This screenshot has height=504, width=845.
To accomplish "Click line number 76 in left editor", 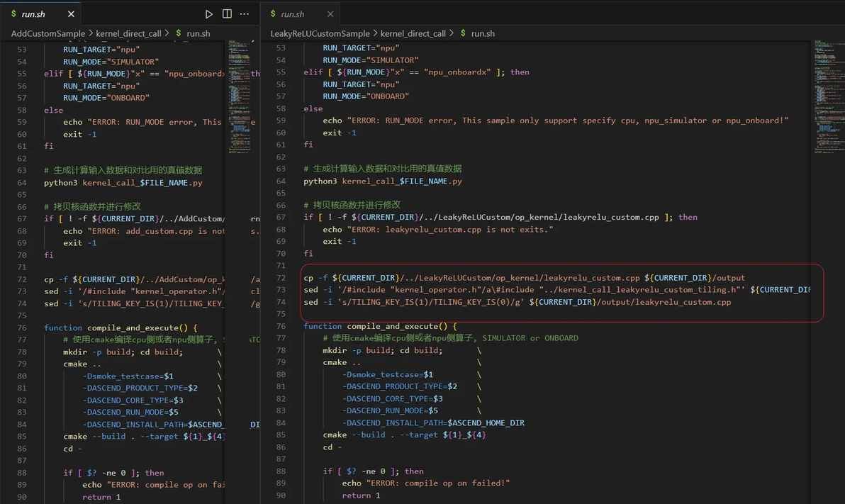I will click(21, 327).
